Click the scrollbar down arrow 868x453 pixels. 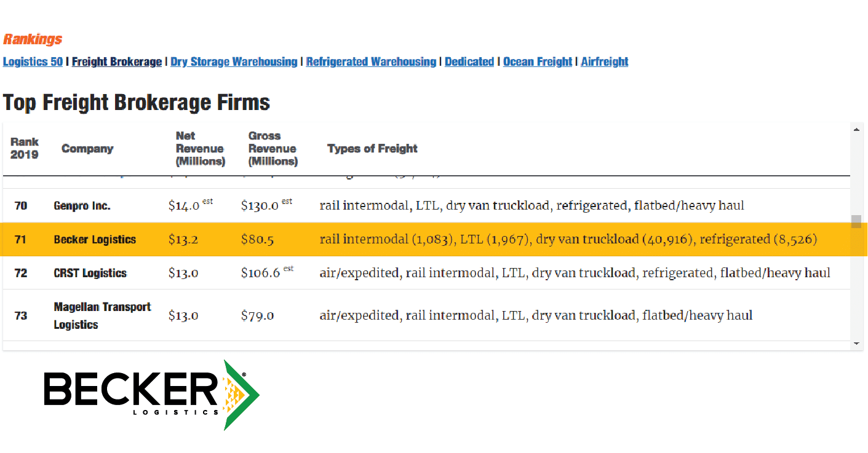click(856, 344)
